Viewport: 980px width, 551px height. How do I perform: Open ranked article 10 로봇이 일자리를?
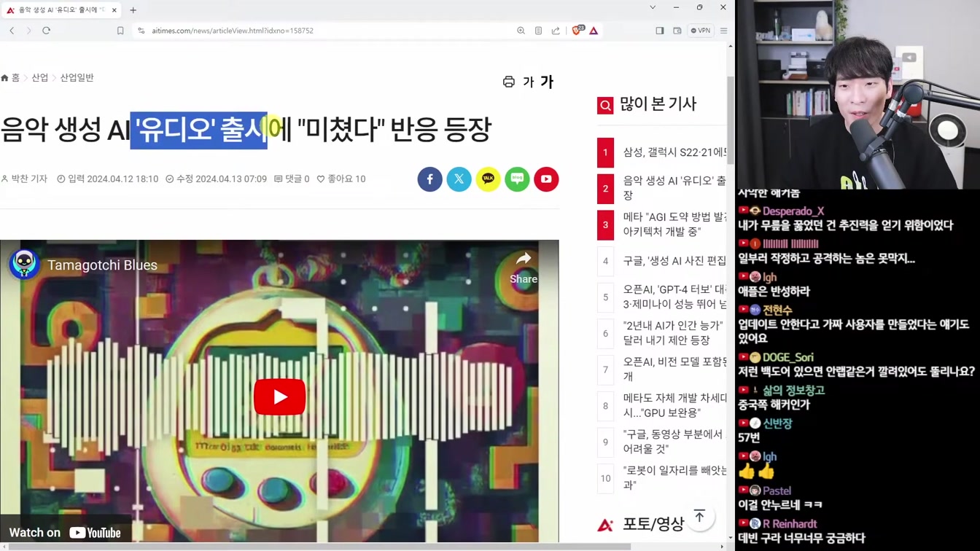tap(674, 478)
